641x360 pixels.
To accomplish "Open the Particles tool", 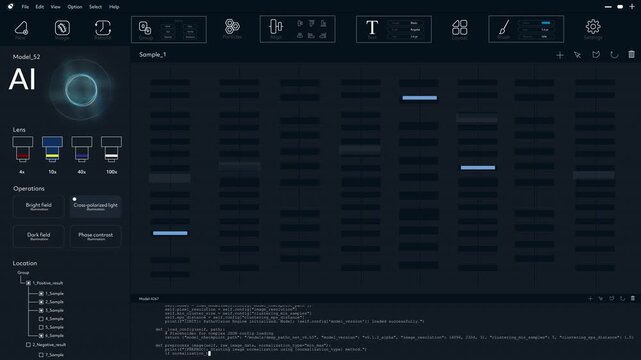I will click(x=232, y=27).
